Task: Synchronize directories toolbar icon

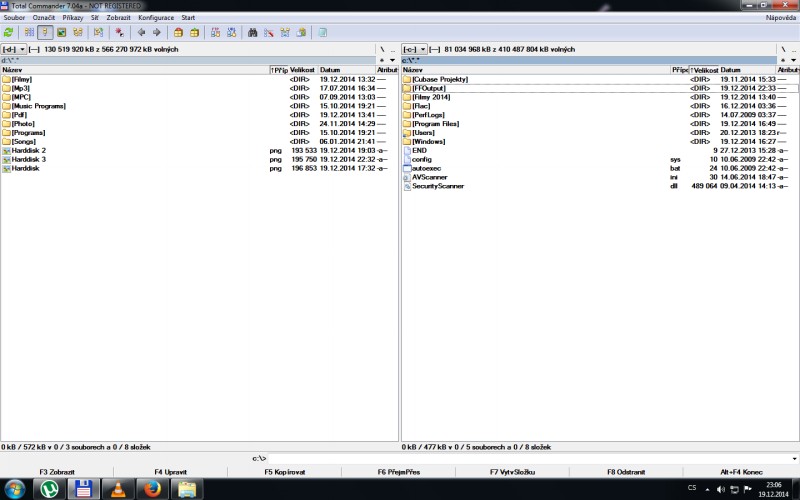Action: 285,33
